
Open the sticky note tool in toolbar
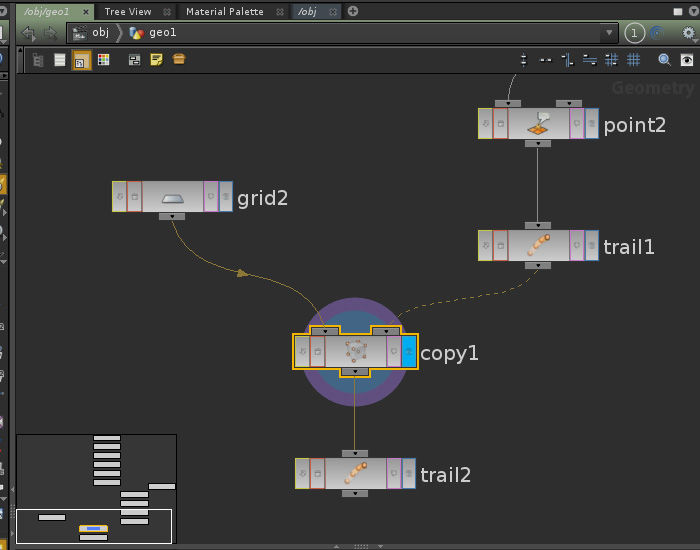click(156, 60)
